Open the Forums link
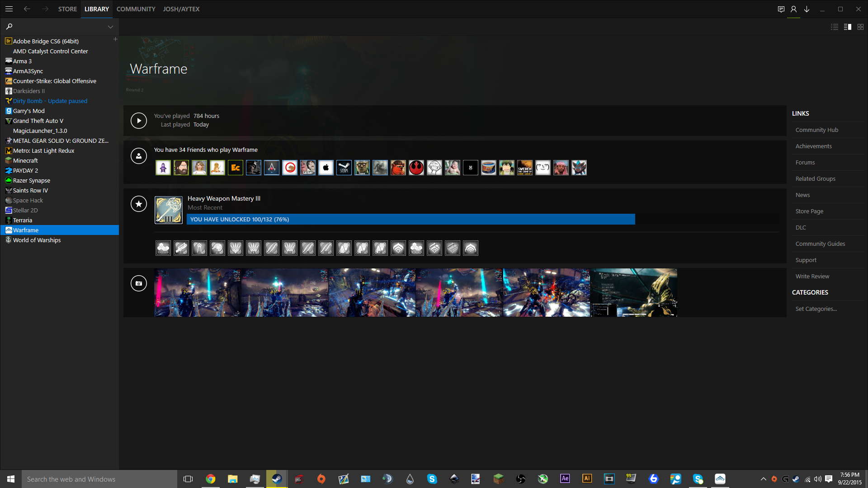This screenshot has height=488, width=868. point(805,162)
